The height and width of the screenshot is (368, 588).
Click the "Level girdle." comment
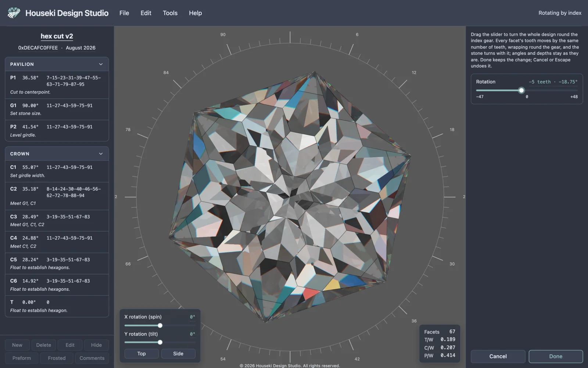[23, 135]
